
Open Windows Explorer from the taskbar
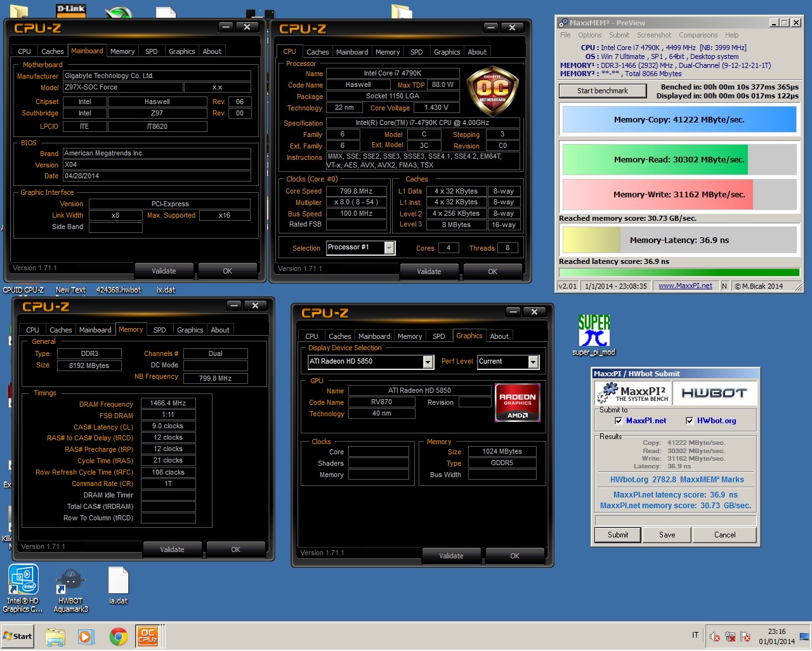click(x=55, y=636)
